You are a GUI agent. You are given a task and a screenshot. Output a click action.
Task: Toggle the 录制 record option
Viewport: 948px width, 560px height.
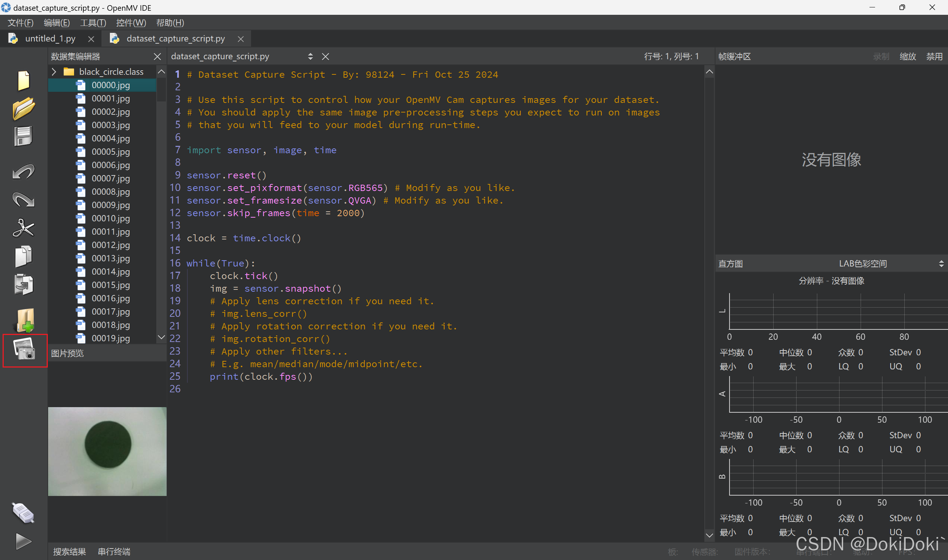[x=881, y=57]
